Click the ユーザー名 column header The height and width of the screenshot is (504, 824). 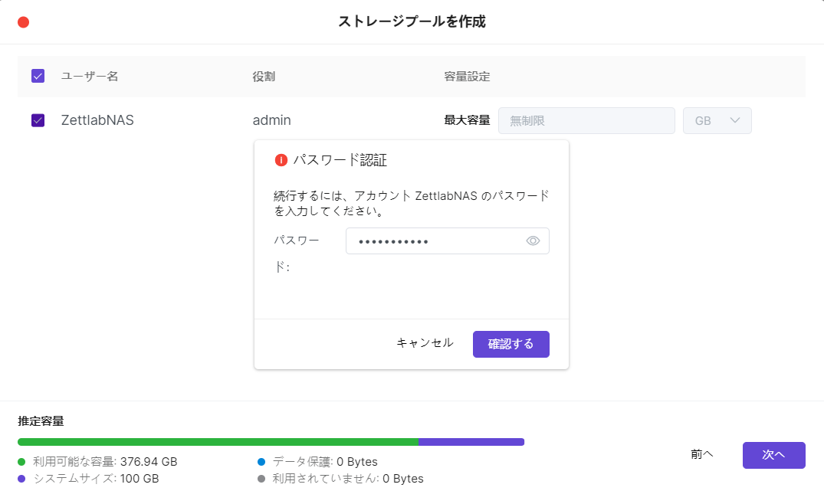(x=90, y=77)
